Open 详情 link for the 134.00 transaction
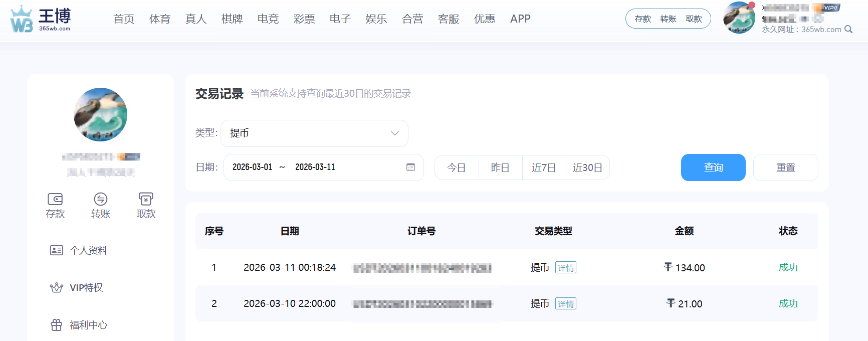The height and width of the screenshot is (341, 868). pyautogui.click(x=566, y=268)
